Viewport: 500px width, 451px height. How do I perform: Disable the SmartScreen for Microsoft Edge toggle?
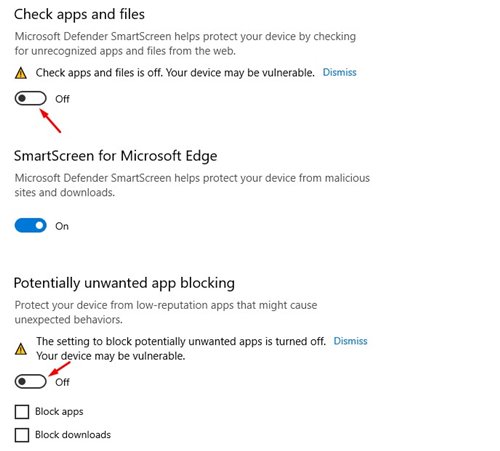click(30, 226)
